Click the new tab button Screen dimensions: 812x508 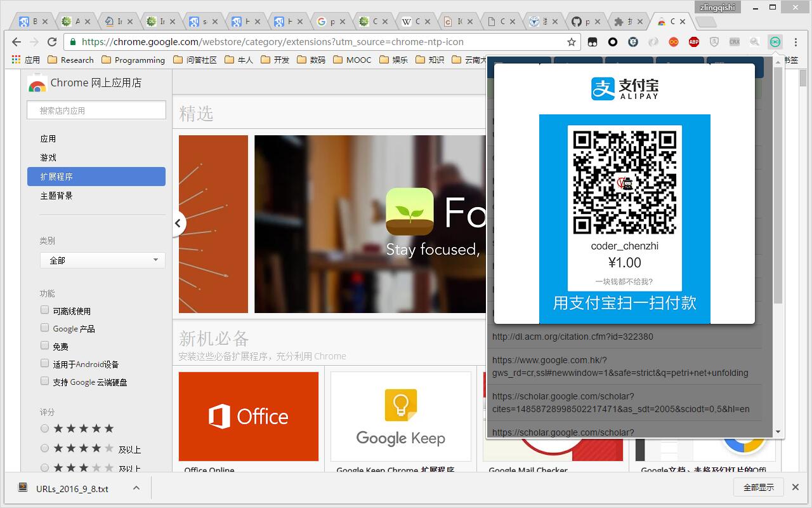pos(705,22)
